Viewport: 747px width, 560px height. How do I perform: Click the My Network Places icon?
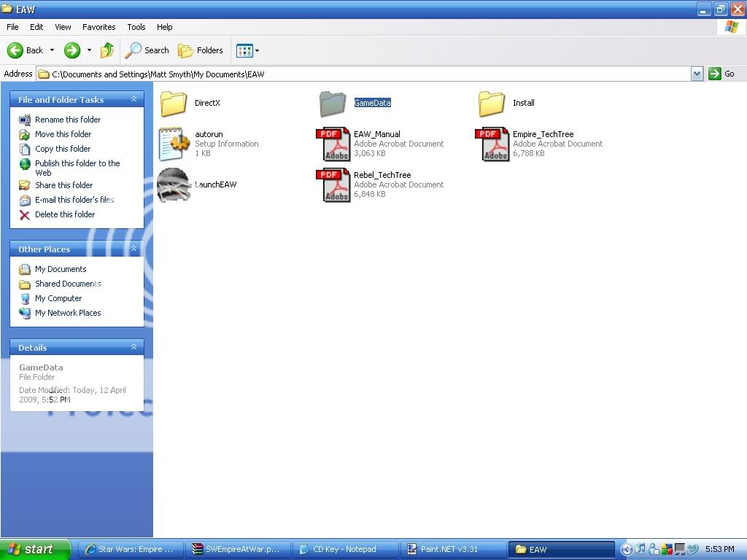pyautogui.click(x=25, y=313)
